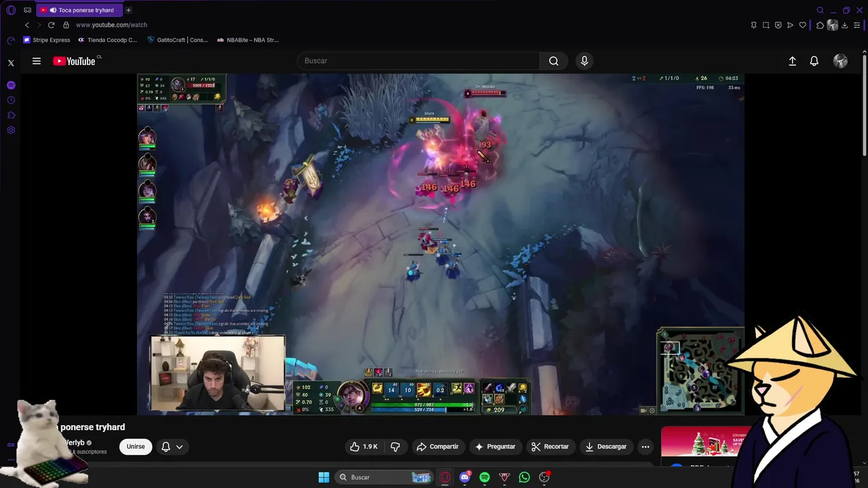
Task: Expand the notification bell dropdown for channel
Action: 172,447
